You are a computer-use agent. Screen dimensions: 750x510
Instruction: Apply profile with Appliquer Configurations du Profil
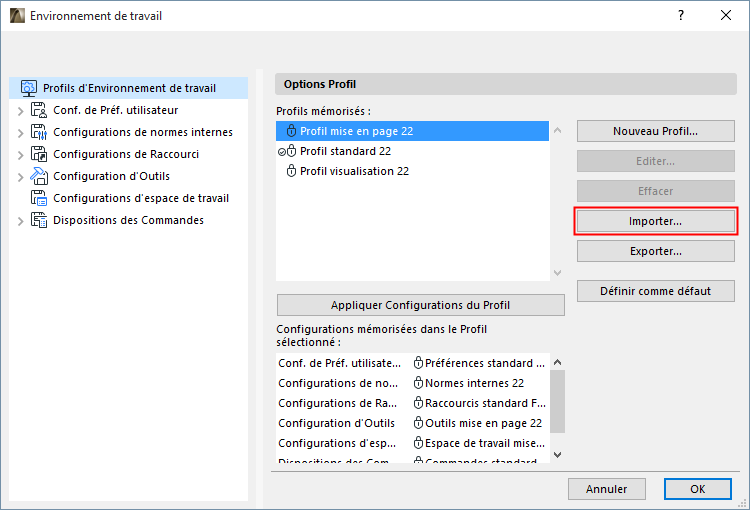coord(412,305)
